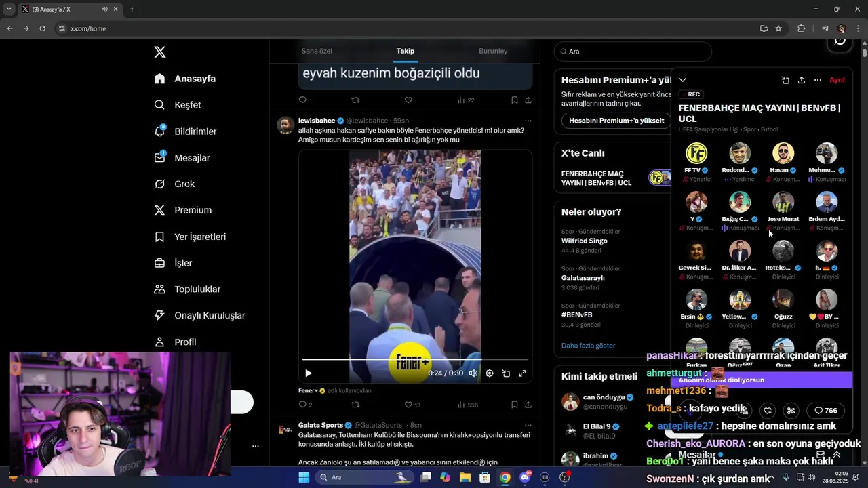The height and width of the screenshot is (488, 868).
Task: Pop out the Space panel
Action: 785,80
